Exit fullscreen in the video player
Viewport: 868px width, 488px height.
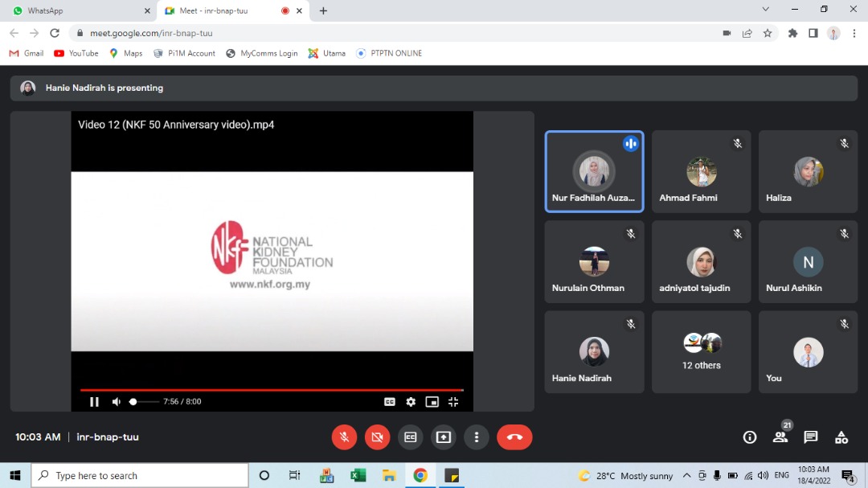click(453, 402)
